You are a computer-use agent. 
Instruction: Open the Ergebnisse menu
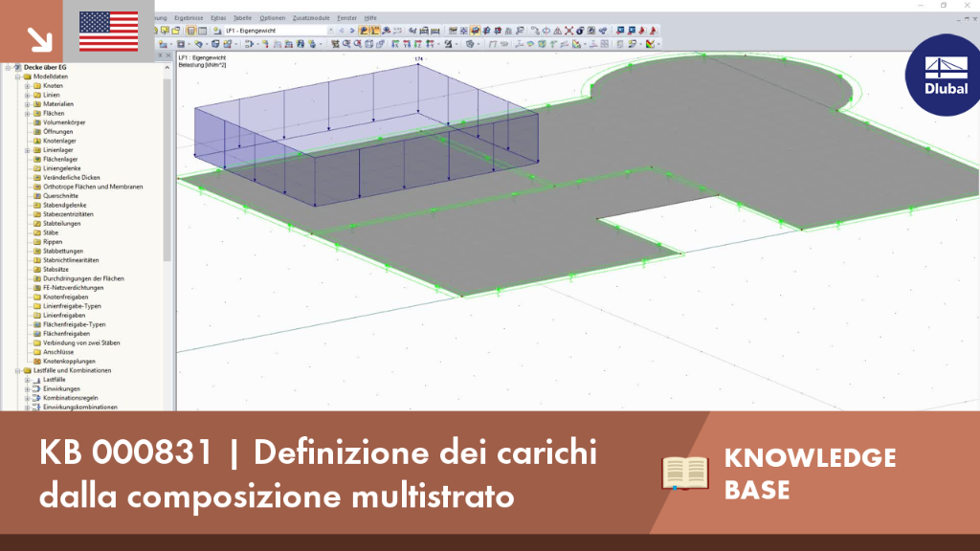pos(189,18)
